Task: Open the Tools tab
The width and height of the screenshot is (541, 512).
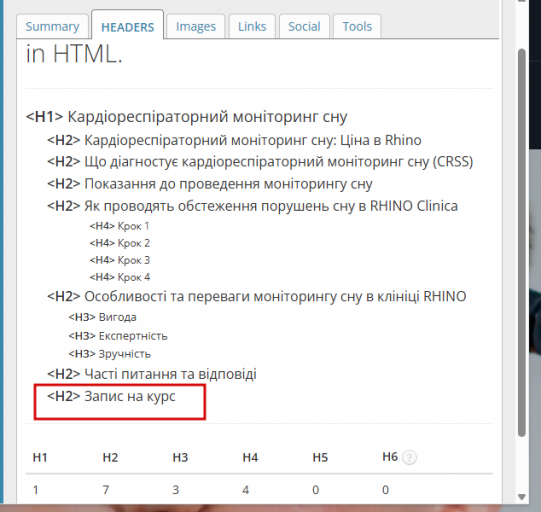Action: point(357,27)
